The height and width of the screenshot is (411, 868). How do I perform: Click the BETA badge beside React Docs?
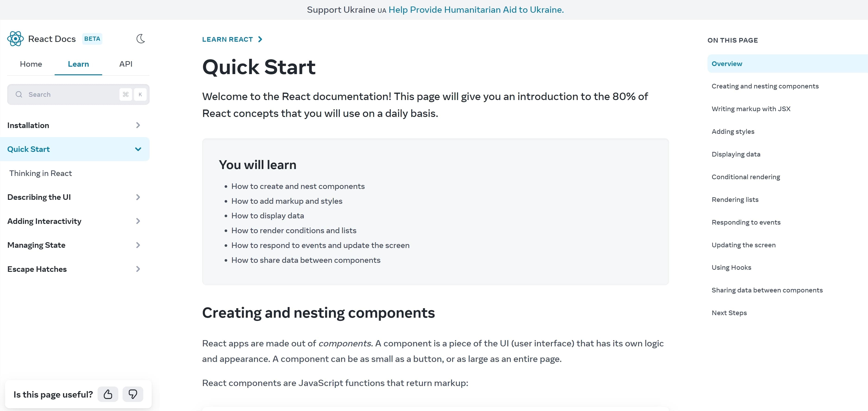92,39
